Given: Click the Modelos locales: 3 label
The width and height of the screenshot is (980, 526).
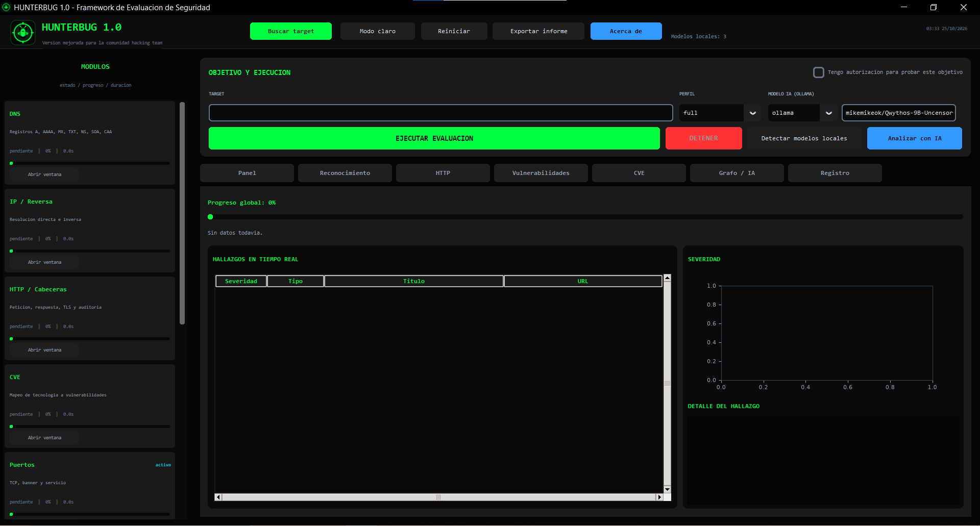Looking at the screenshot, I should 698,36.
